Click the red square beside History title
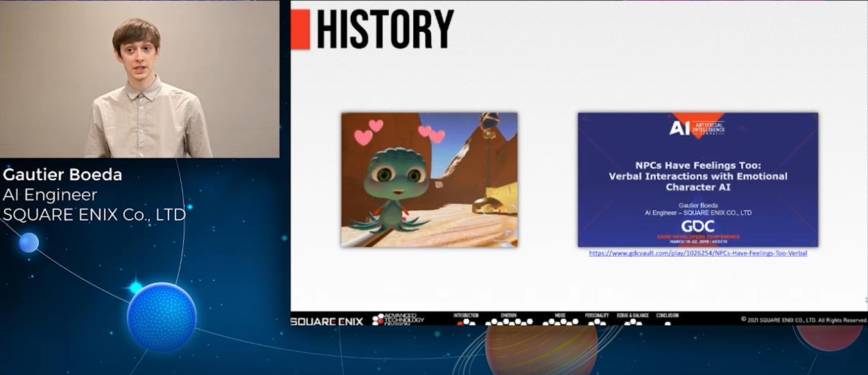The height and width of the screenshot is (375, 868). pos(300,29)
